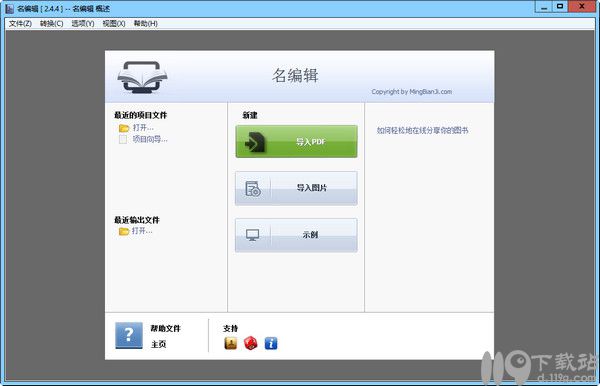The image size is (600, 386).
Task: Open the 帮助(H) menu
Action: click(145, 24)
